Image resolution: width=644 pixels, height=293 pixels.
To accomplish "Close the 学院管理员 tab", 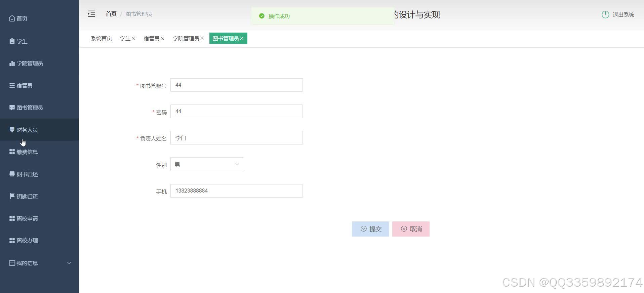I will (202, 38).
